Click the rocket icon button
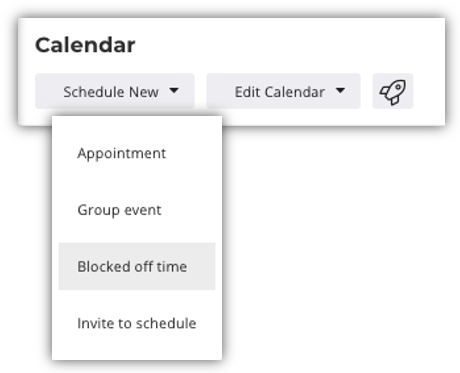This screenshot has height=373, width=460. click(393, 91)
